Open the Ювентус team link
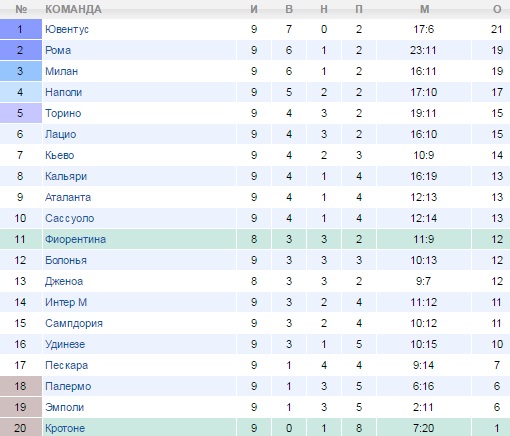The height and width of the screenshot is (436, 510). tap(67, 29)
